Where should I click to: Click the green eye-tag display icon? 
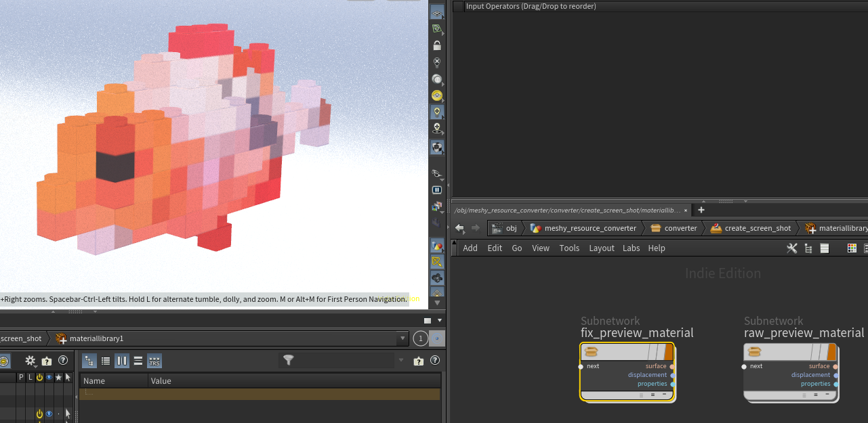pyautogui.click(x=437, y=29)
